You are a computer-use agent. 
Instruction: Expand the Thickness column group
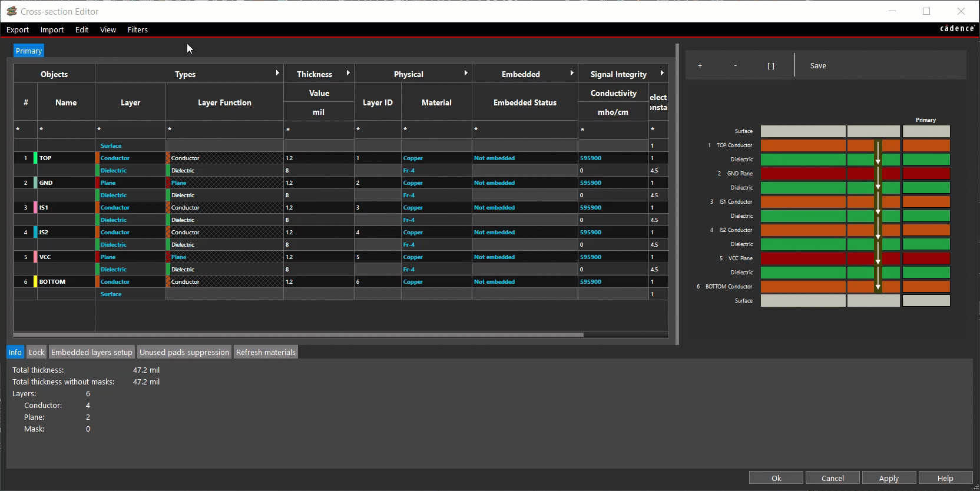coord(348,74)
